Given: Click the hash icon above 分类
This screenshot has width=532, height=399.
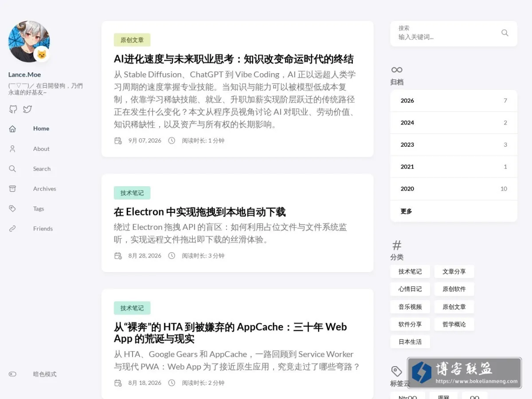Looking at the screenshot, I should click(x=397, y=245).
